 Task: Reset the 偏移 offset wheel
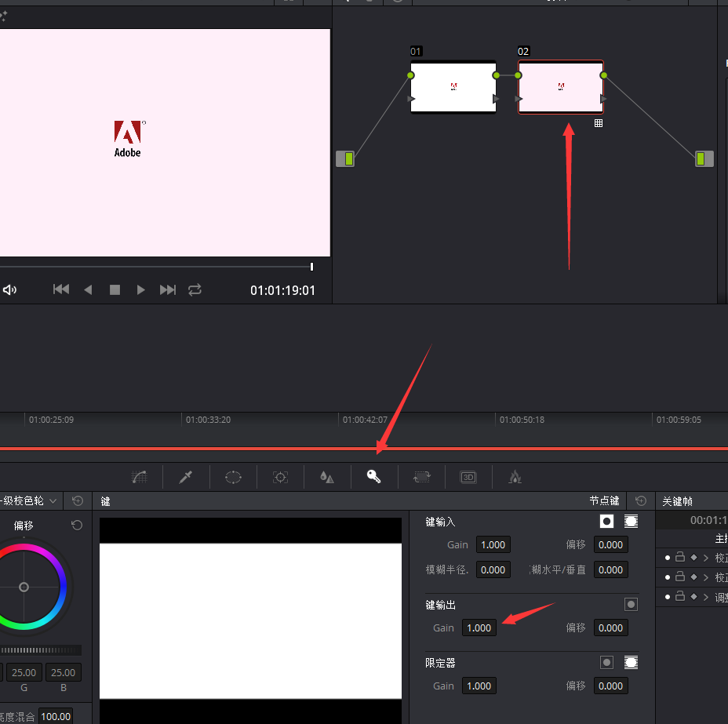point(77,525)
